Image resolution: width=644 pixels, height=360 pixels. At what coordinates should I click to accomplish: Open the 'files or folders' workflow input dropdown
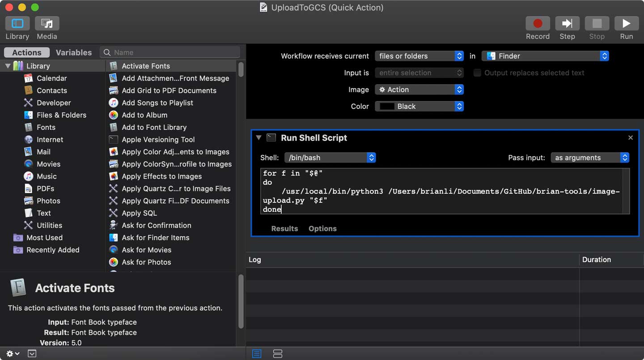[x=419, y=56]
